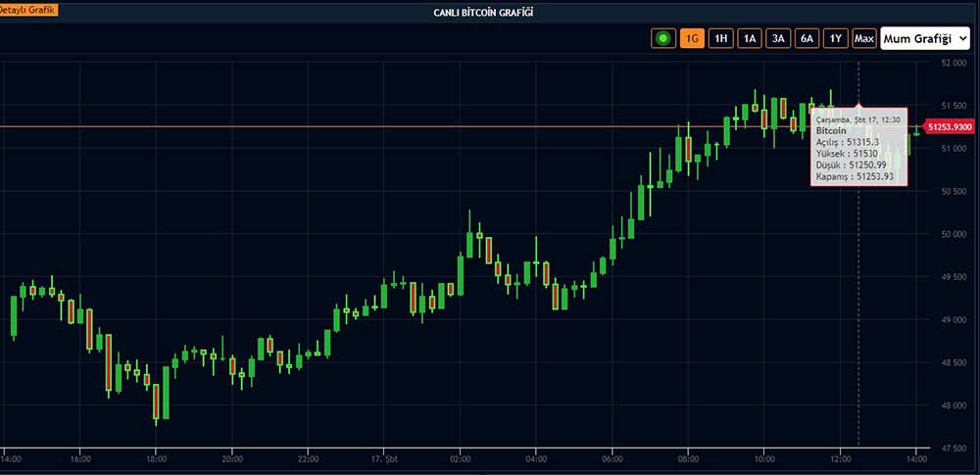
Task: Click the 47 500 price axis label
Action: click(955, 449)
